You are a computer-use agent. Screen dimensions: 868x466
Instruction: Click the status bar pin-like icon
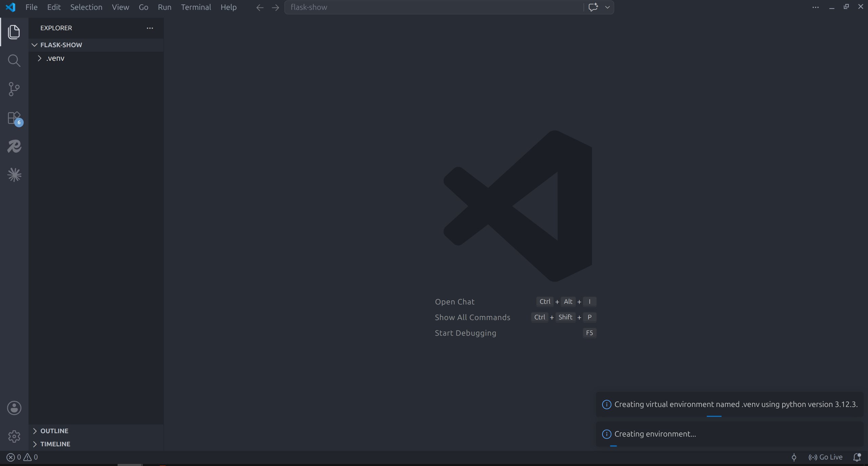(794, 457)
